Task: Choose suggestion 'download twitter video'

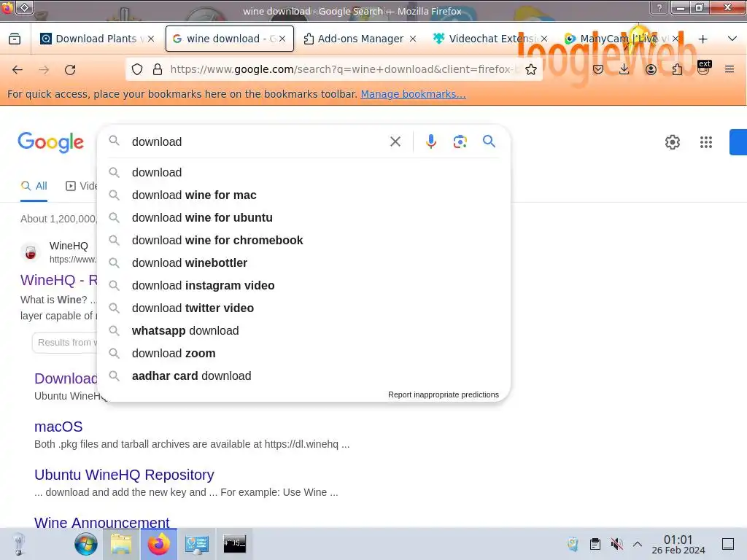Action: click(303, 308)
